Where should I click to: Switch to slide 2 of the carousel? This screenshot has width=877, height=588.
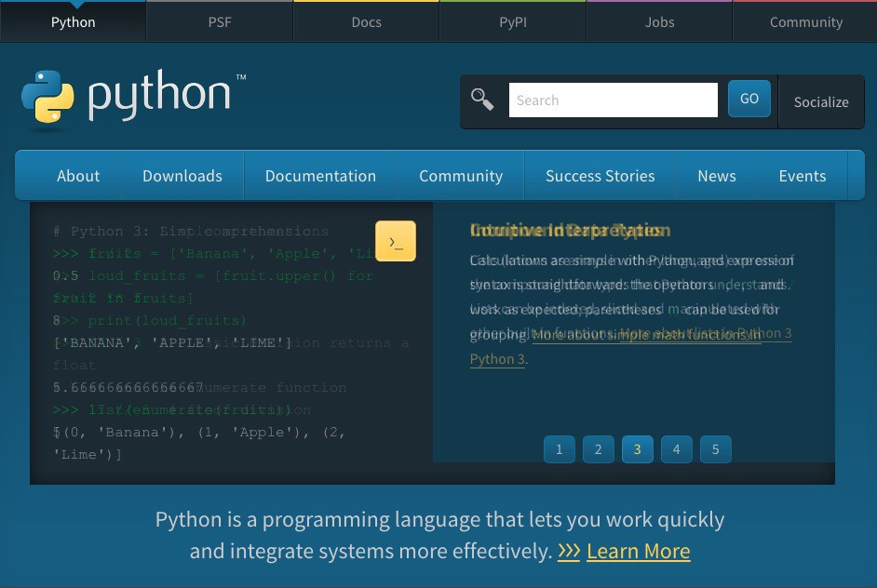pyautogui.click(x=598, y=449)
